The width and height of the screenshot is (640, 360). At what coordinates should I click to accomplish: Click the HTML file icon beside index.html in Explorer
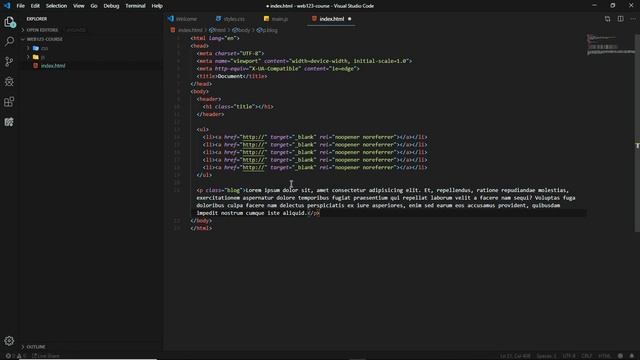tap(36, 66)
